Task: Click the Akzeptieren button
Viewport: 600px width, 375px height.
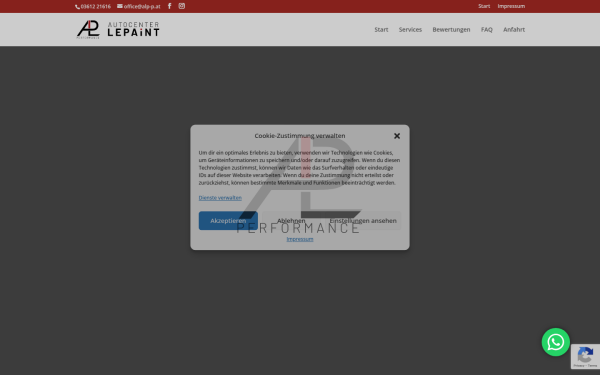Action: pyautogui.click(x=228, y=221)
